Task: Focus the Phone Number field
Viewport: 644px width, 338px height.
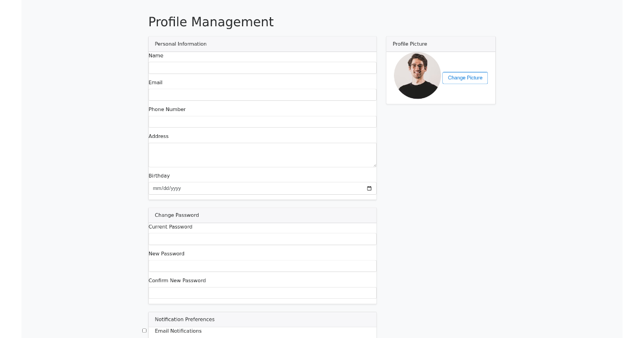Action: 262,121
